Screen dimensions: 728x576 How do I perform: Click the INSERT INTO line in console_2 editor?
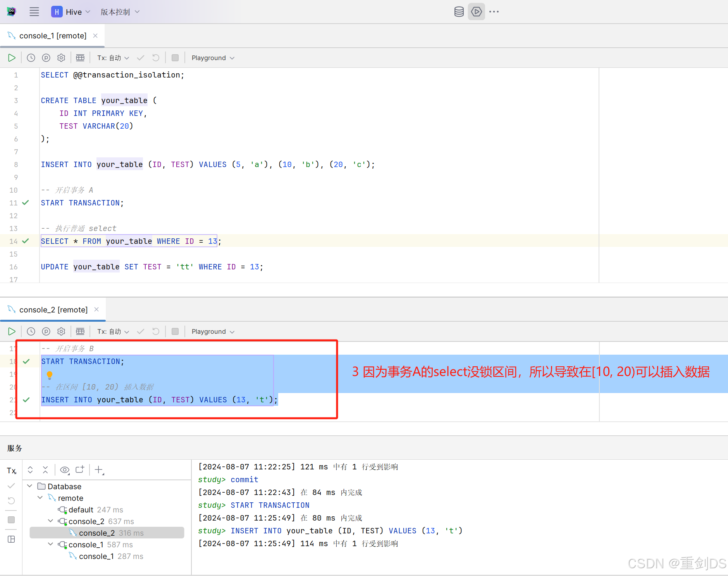160,400
